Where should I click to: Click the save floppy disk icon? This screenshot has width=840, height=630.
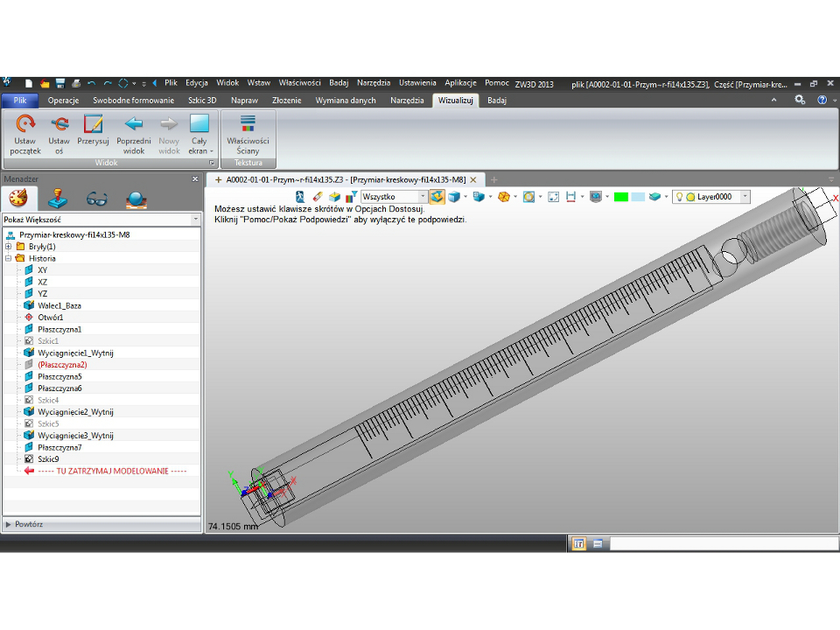coord(60,83)
